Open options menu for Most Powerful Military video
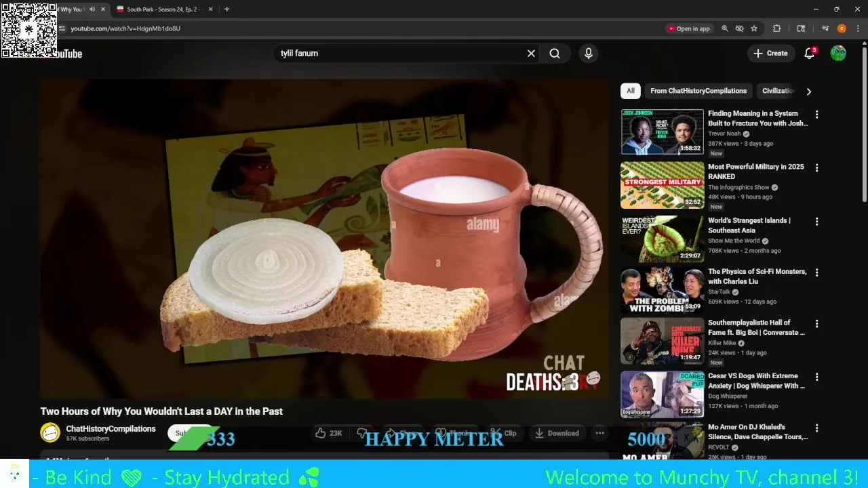 click(816, 167)
